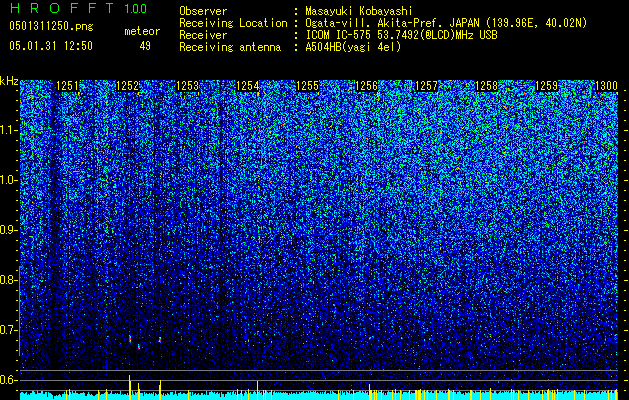Click the HROFFT 1.0.0 title text
Viewport: 629px width, 400px height.
point(78,8)
